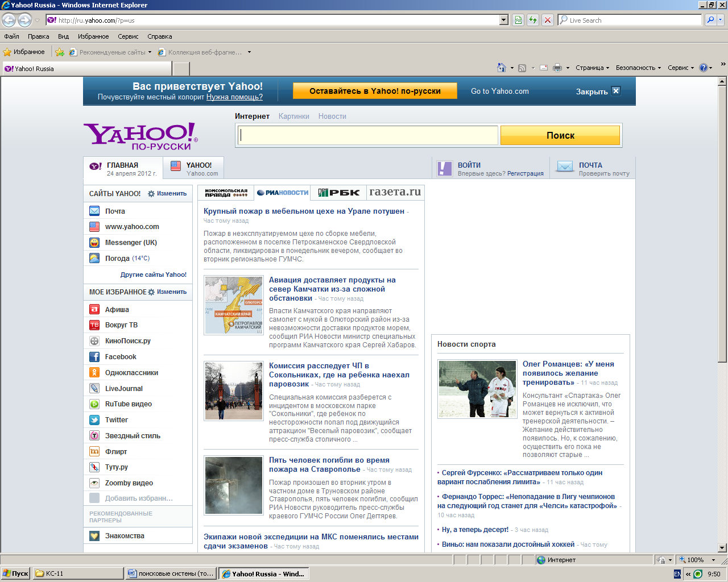This screenshot has width=728, height=582.
Task: Select the Комсомольская правда news tab
Action: point(226,193)
